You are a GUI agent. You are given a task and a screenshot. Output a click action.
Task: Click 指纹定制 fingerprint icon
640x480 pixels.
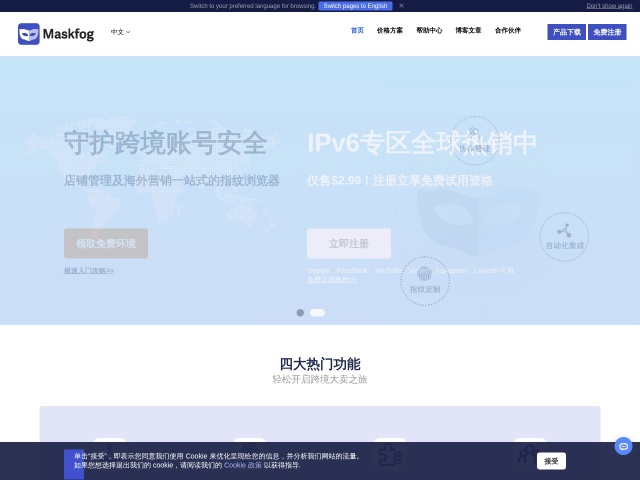(425, 281)
